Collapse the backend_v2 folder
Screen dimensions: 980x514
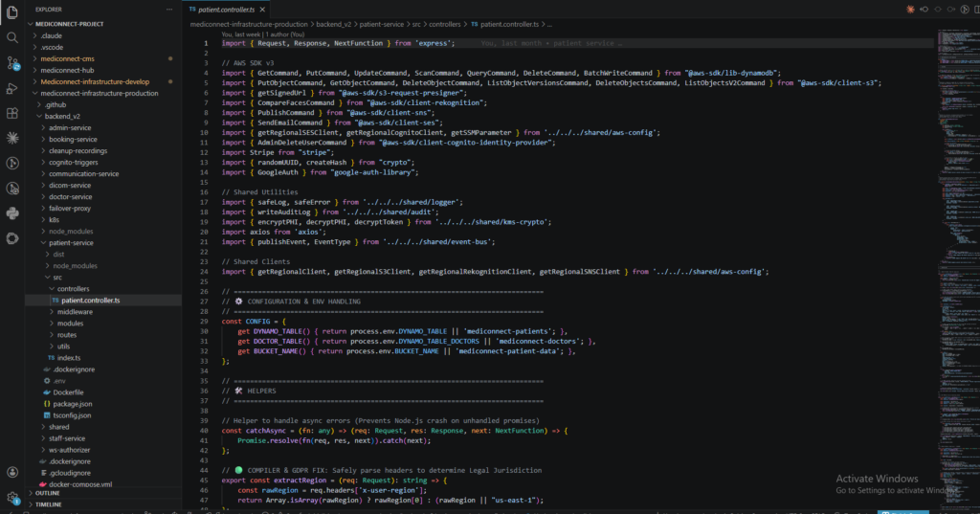pyautogui.click(x=103, y=117)
